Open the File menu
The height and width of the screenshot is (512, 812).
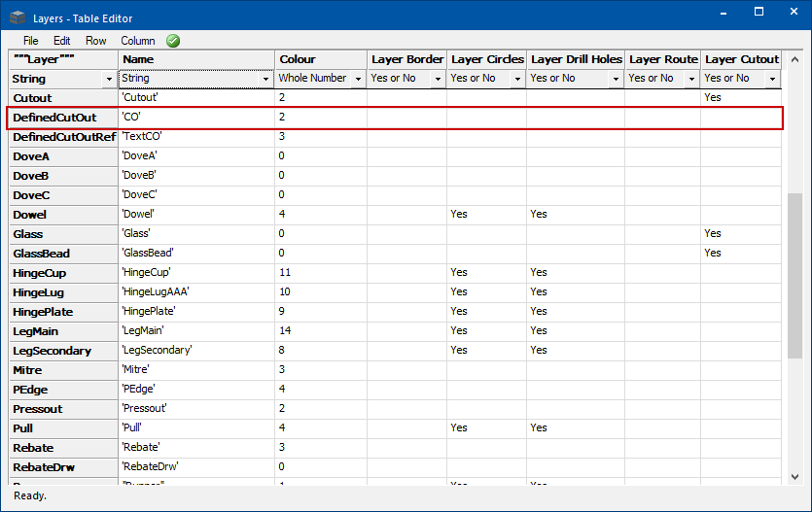click(31, 41)
